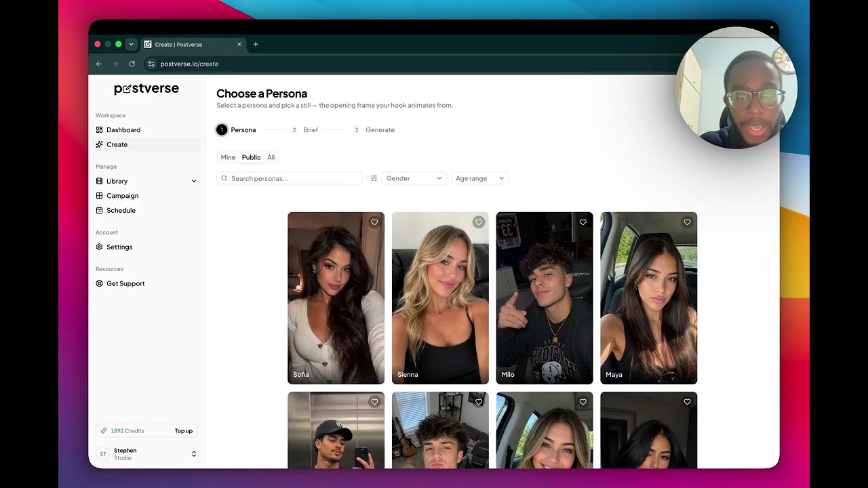868x488 pixels.
Task: Go forward in the browser
Action: tap(115, 64)
